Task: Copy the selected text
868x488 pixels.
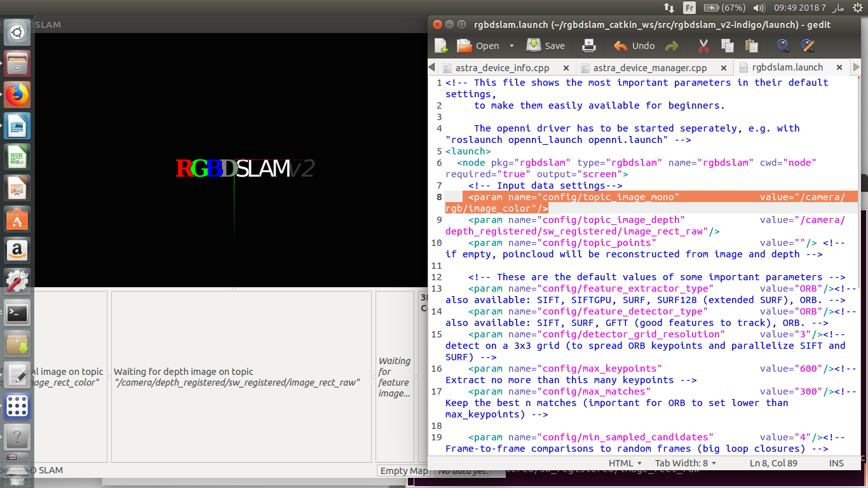Action: (x=727, y=45)
